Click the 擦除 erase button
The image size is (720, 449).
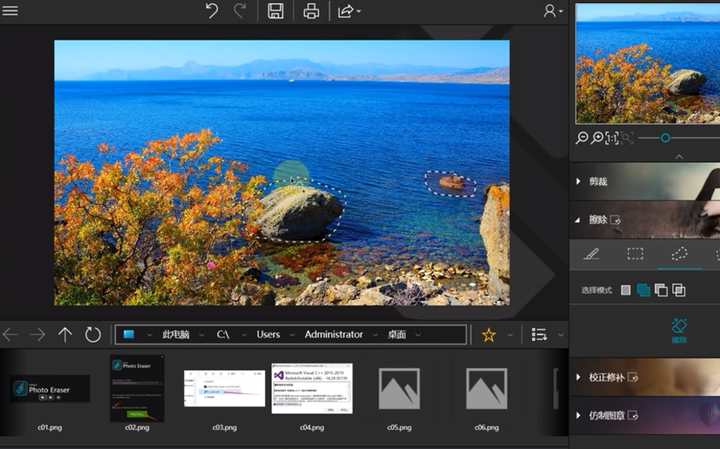pyautogui.click(x=680, y=330)
